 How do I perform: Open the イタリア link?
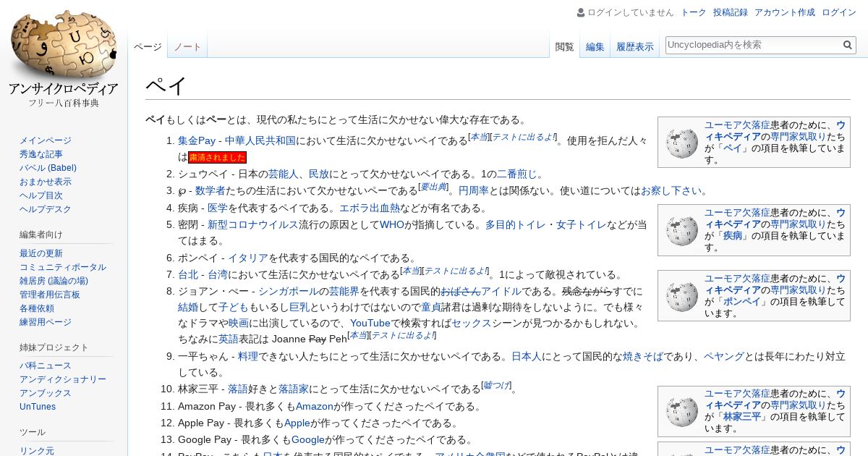248,258
